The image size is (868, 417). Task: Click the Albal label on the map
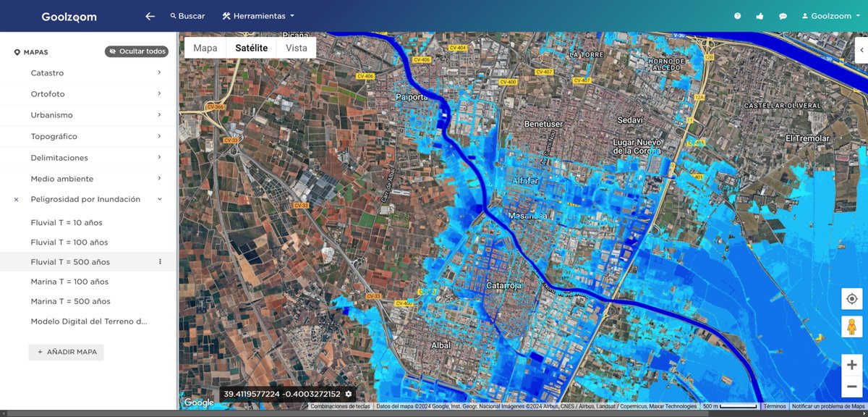[441, 345]
